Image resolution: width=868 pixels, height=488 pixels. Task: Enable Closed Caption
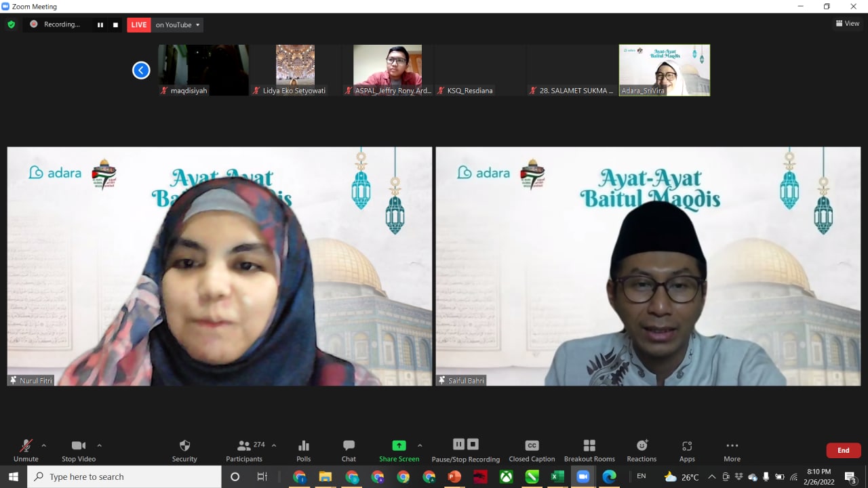[532, 450]
